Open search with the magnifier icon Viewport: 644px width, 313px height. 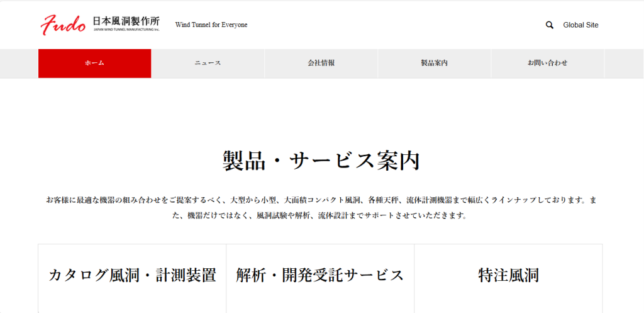point(550,25)
